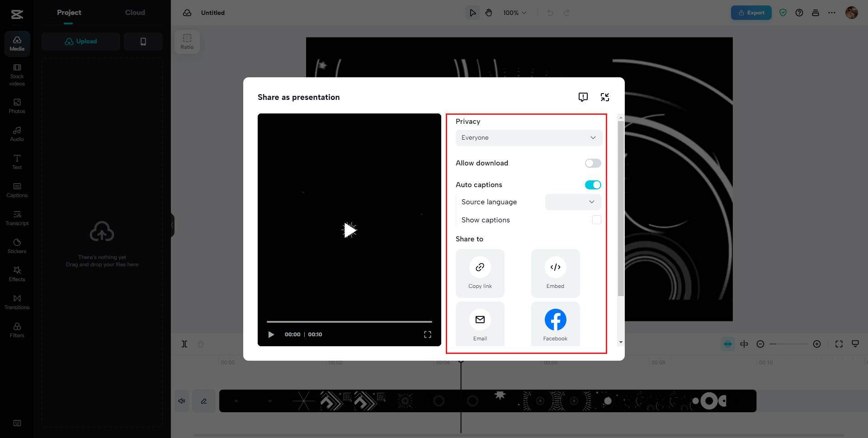
Task: Open Stickers panel in sidebar
Action: pyautogui.click(x=17, y=246)
